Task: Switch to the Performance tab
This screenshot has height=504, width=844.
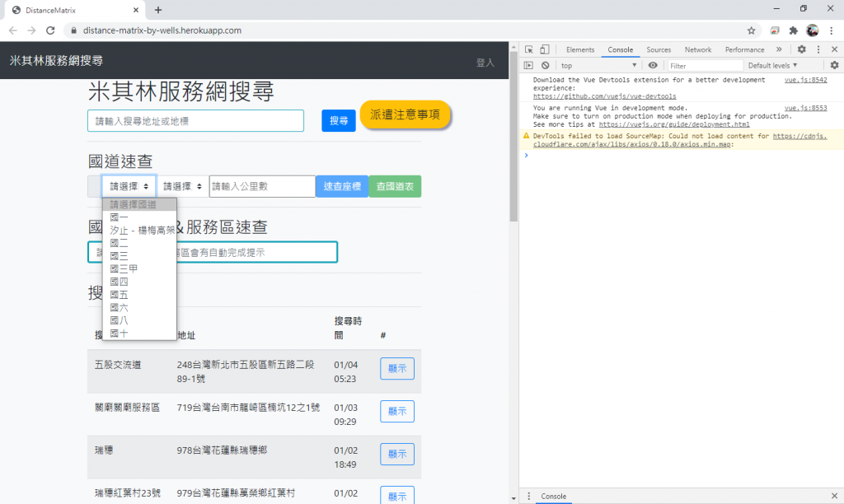Action: click(x=744, y=49)
